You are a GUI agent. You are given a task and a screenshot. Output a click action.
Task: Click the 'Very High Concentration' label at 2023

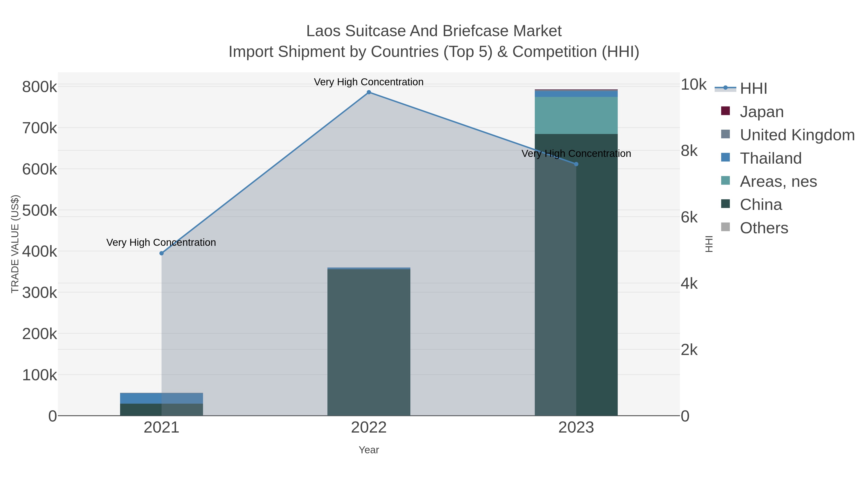(x=576, y=154)
